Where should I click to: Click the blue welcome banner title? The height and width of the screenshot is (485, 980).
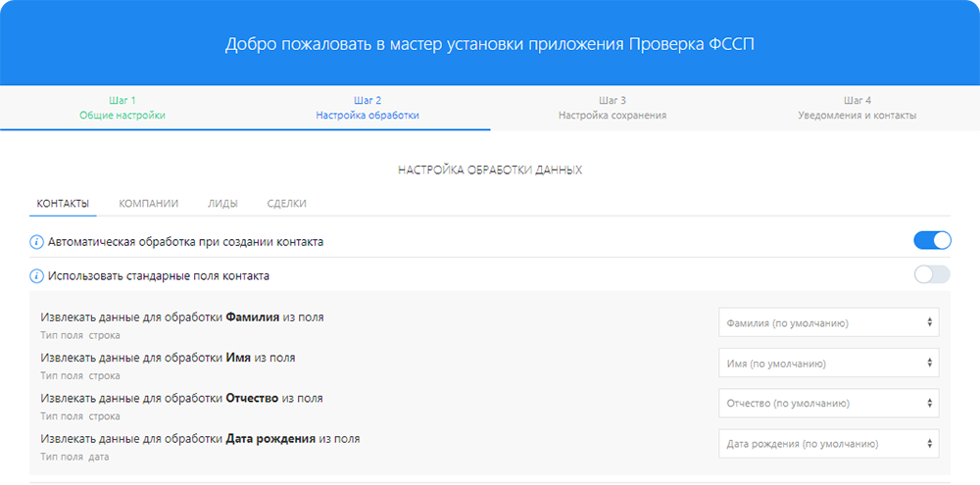click(490, 44)
